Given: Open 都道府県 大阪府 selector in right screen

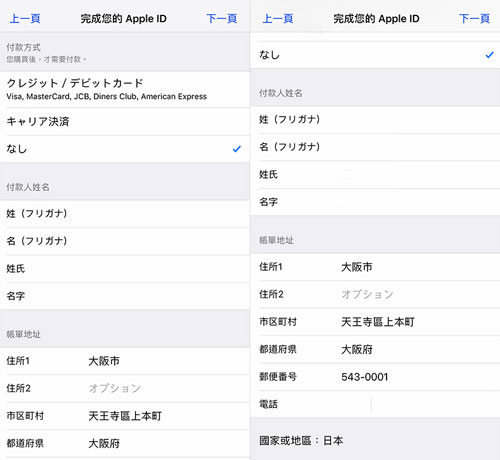Looking at the screenshot, I should pyautogui.click(x=375, y=349).
